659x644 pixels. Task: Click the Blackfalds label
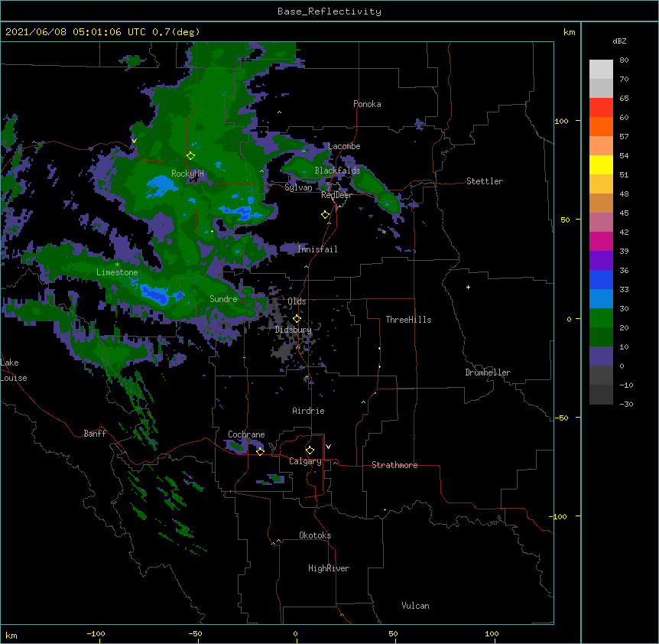[337, 171]
